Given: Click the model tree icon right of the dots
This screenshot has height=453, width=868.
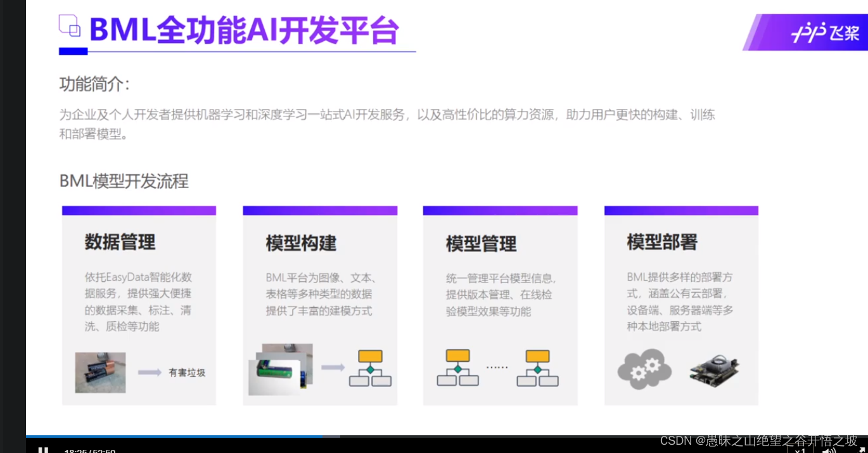Looking at the screenshot, I should pos(537,367).
